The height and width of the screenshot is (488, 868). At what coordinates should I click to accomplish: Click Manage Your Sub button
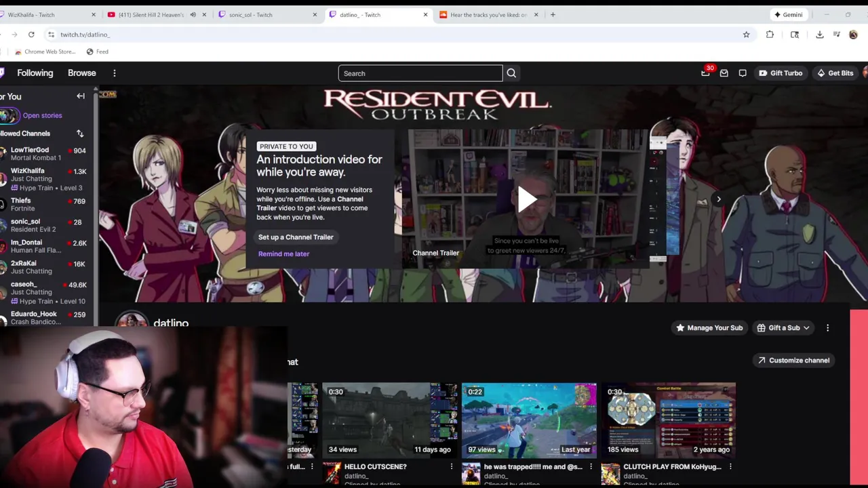709,328
